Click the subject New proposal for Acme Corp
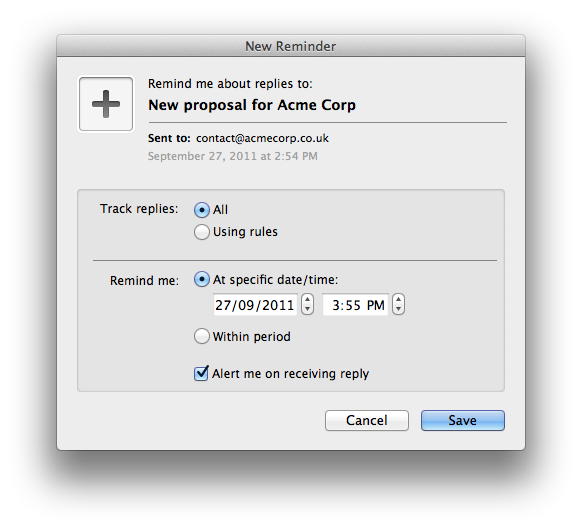This screenshot has width=582, height=529. [252, 105]
